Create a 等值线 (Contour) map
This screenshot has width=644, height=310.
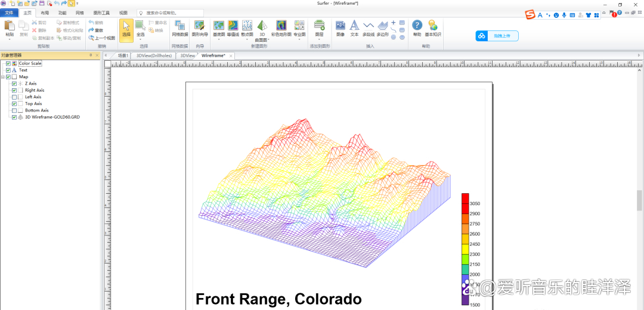[x=233, y=29]
